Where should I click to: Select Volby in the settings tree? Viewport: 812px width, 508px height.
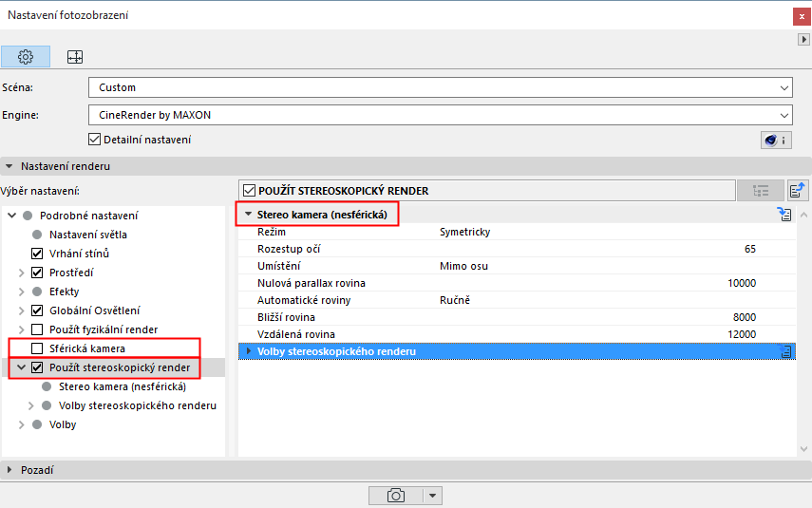click(x=63, y=424)
